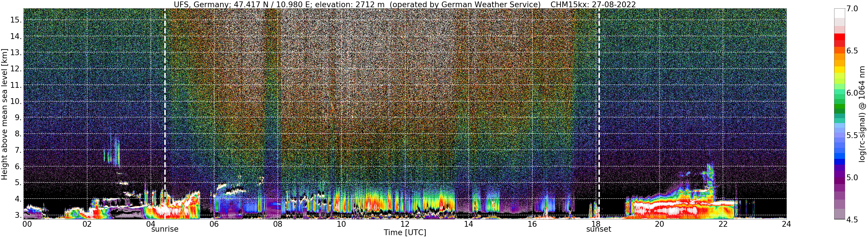Viewport: 868px width, 238px height.
Task: Click the 'sunrise' label below the time axis
Action: click(165, 229)
